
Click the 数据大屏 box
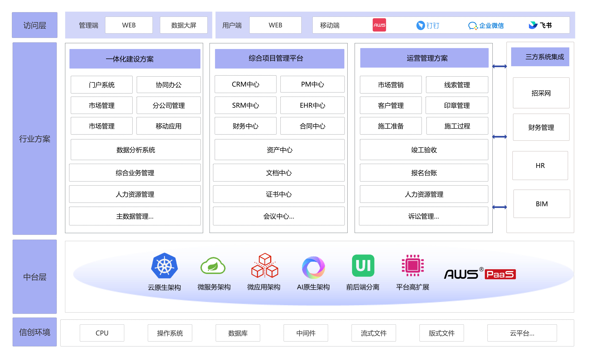tap(184, 25)
